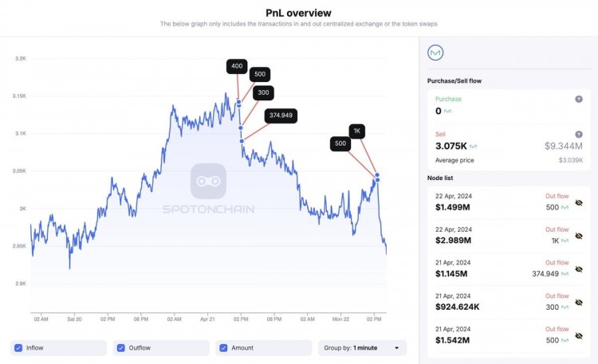Select the 374.949 chart label

(x=281, y=115)
